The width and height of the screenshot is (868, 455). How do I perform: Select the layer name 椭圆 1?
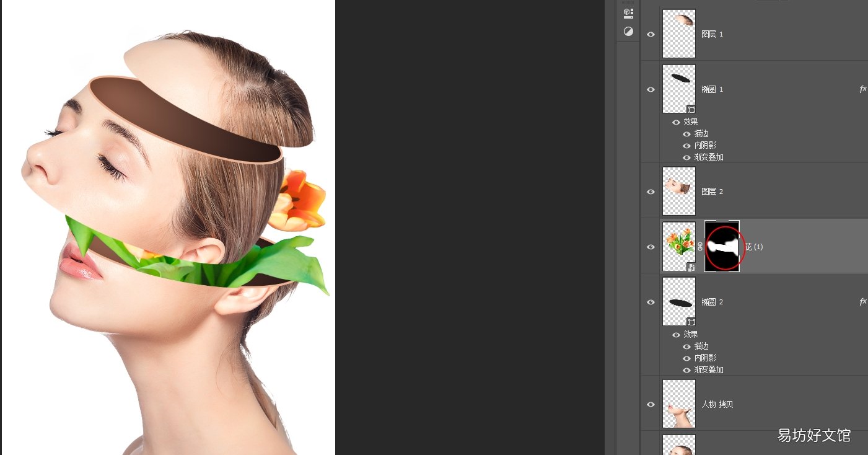click(x=712, y=89)
